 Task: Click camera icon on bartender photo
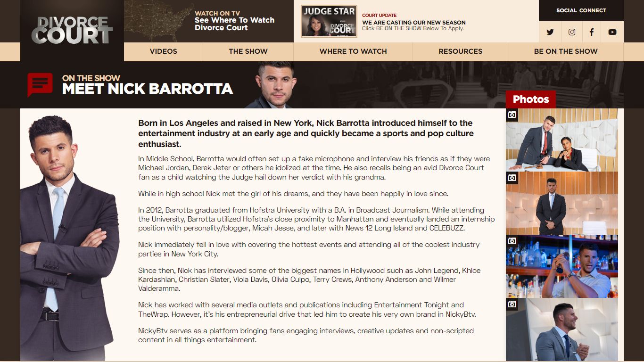pos(512,241)
